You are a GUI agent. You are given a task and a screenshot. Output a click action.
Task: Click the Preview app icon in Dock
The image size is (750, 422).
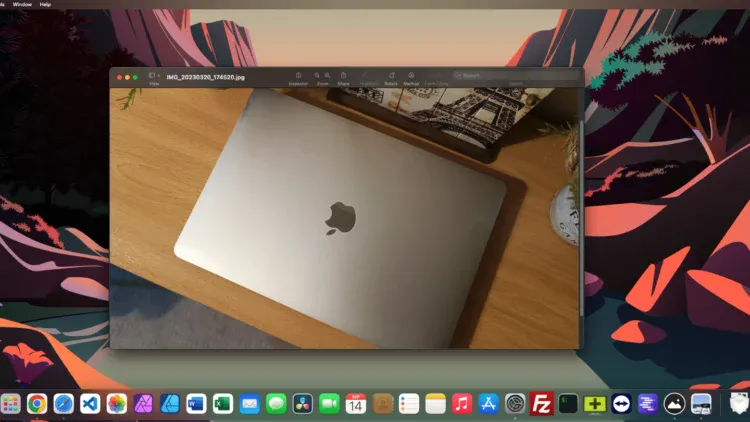(701, 404)
